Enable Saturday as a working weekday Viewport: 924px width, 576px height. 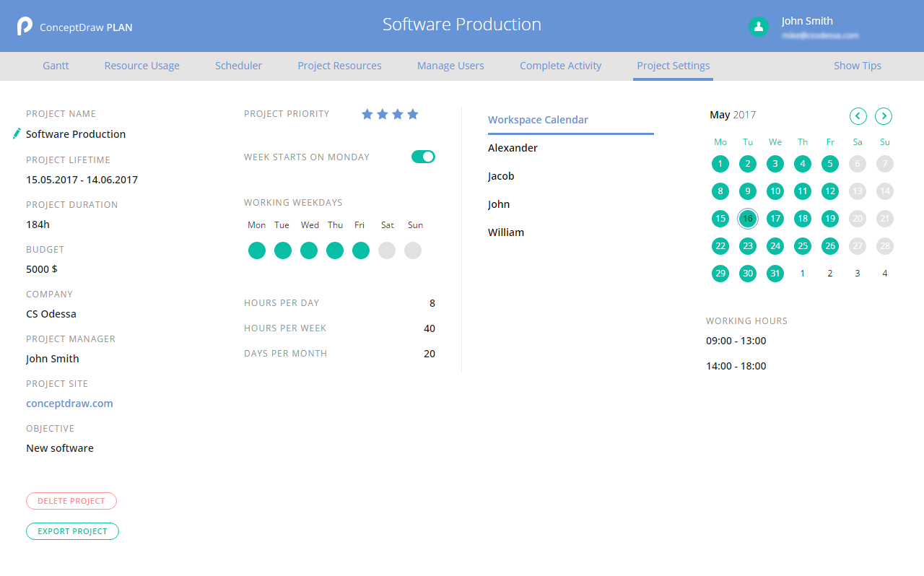(x=387, y=250)
